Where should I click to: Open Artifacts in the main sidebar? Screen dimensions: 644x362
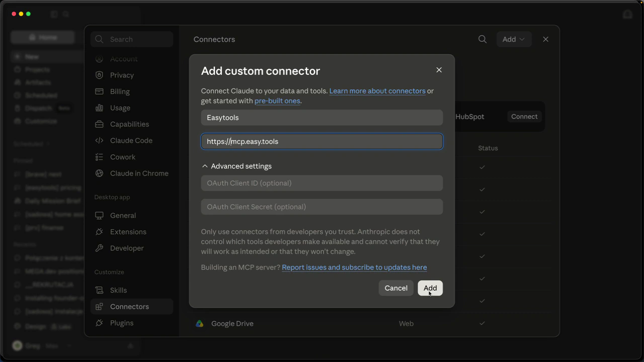(x=38, y=82)
